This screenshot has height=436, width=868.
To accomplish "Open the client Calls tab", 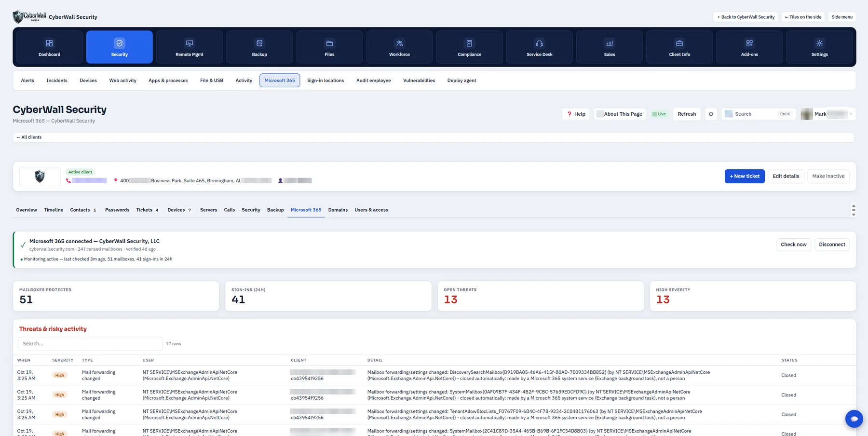I will click(230, 210).
